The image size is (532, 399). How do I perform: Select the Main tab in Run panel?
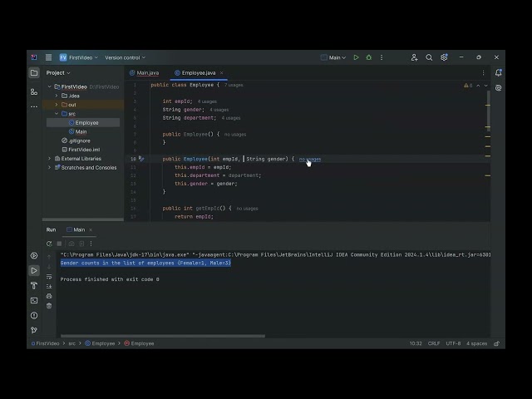[x=76, y=229]
